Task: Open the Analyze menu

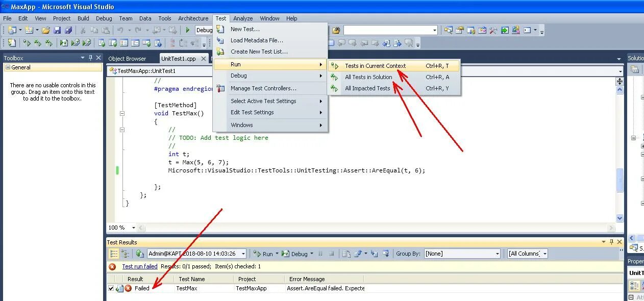Action: point(243,18)
